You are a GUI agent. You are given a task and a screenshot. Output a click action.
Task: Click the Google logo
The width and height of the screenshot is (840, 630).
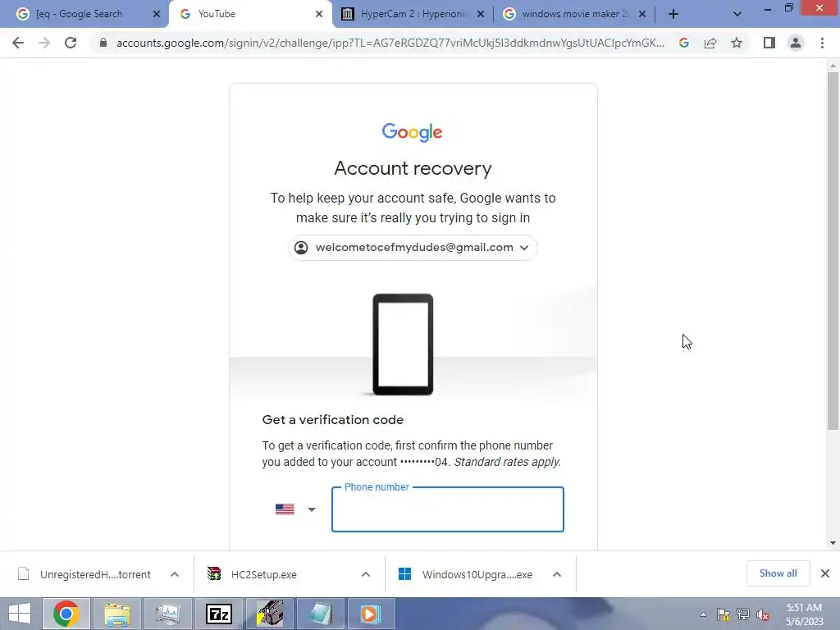pos(413,132)
